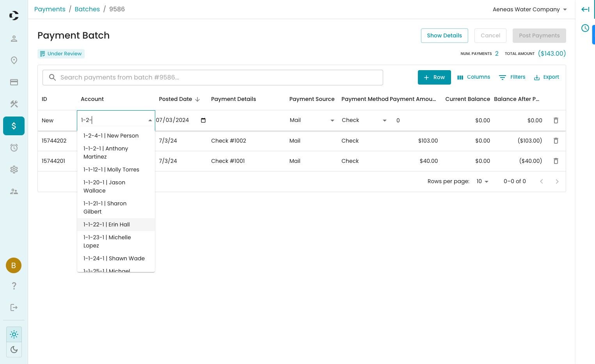595x364 pixels.
Task: Go to Payments breadcrumb link
Action: (50, 9)
